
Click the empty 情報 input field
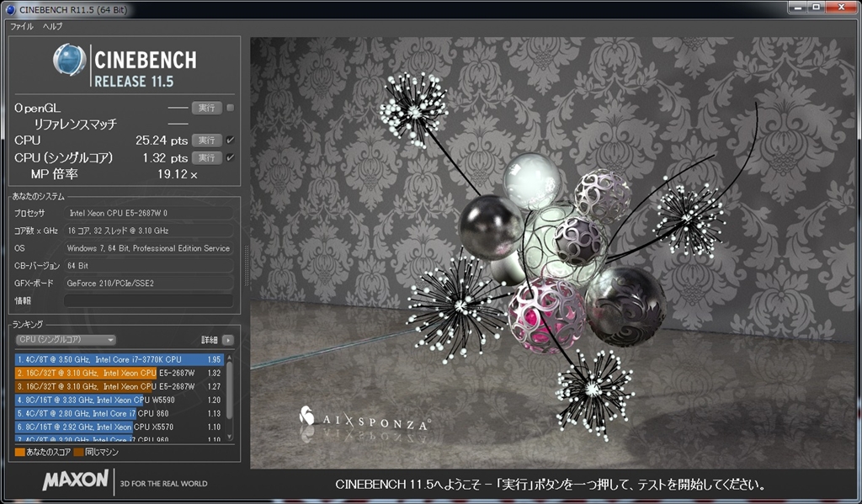[149, 300]
